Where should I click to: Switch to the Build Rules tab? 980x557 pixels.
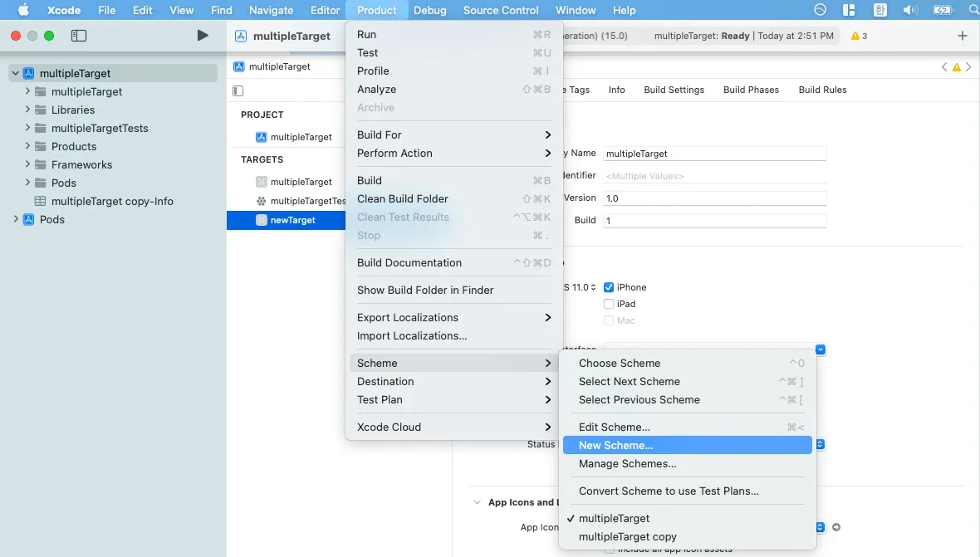(x=822, y=90)
